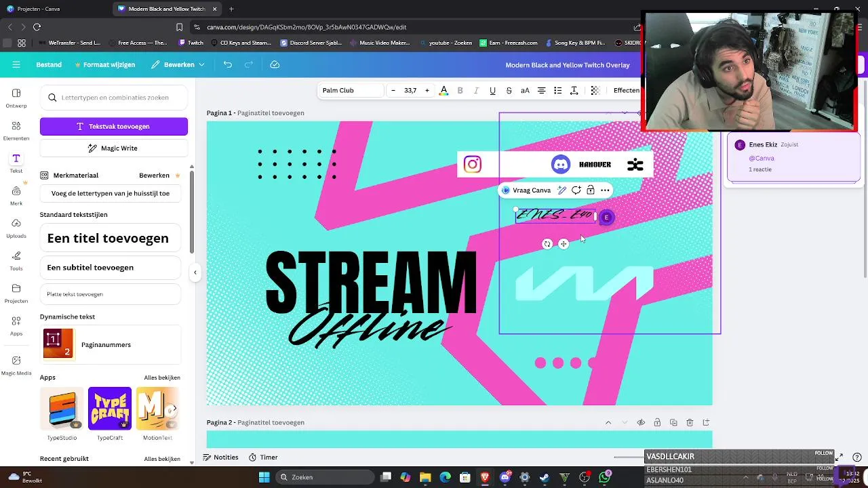
Task: Open the transparency checkerboard control
Action: pyautogui.click(x=595, y=90)
